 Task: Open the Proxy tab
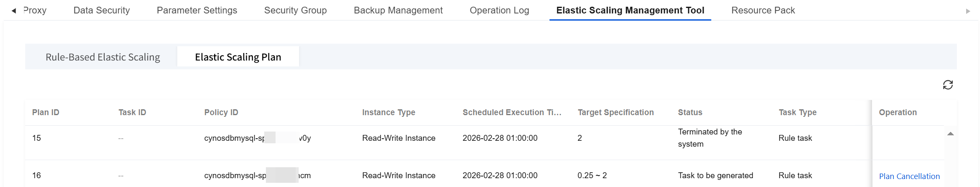[x=34, y=11]
